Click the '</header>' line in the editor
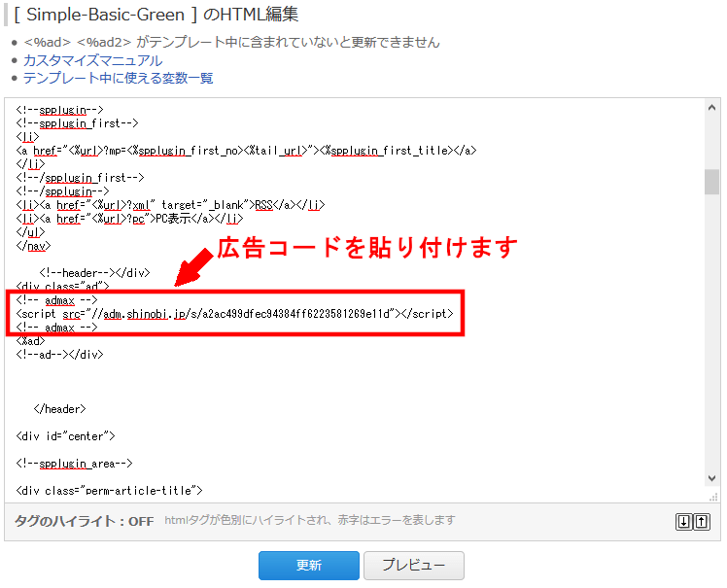727x588 pixels. 60,409
